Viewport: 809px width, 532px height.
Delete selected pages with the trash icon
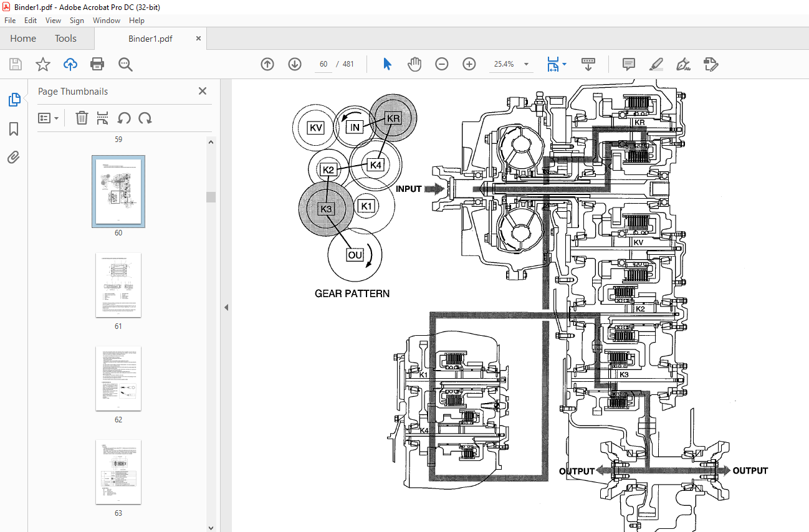(x=82, y=118)
